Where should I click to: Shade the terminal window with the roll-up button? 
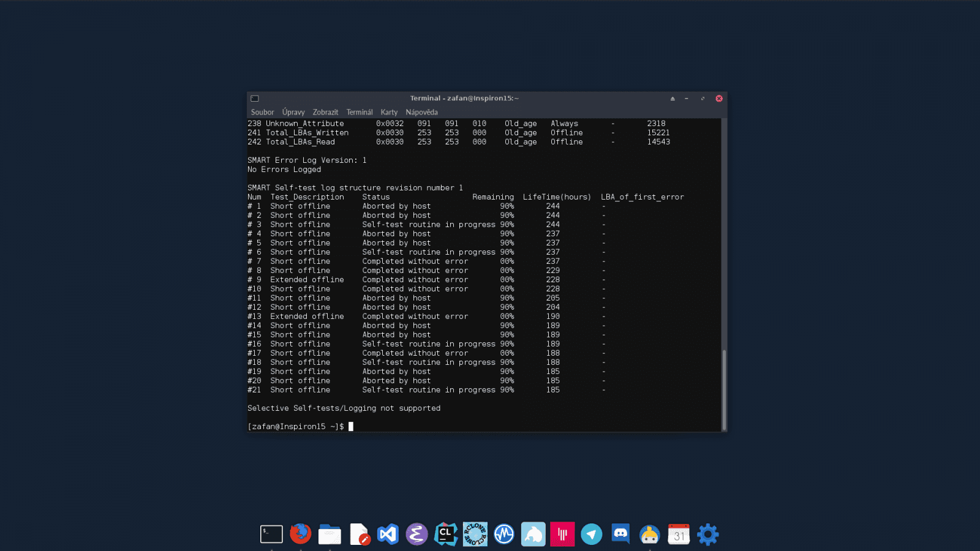tap(673, 98)
